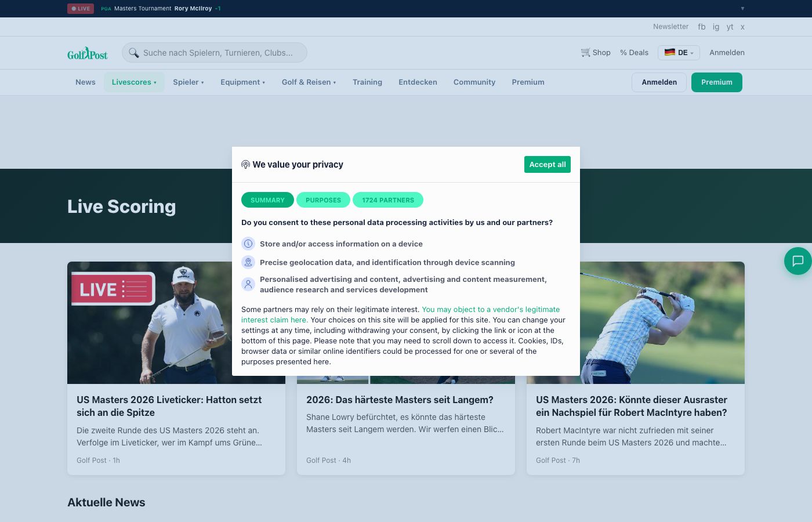Open the % Deals link
This screenshot has height=522, width=812.
[x=634, y=53]
